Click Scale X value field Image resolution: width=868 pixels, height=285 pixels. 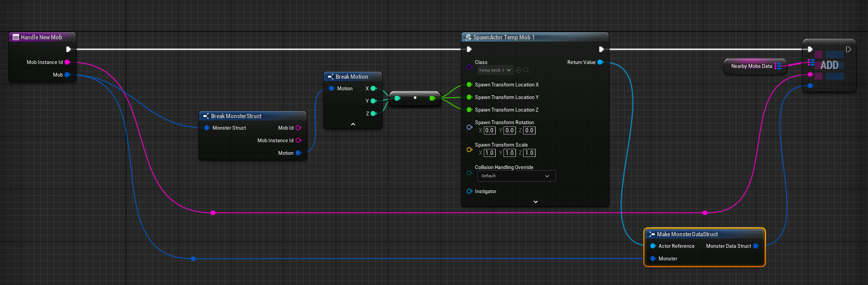point(489,153)
